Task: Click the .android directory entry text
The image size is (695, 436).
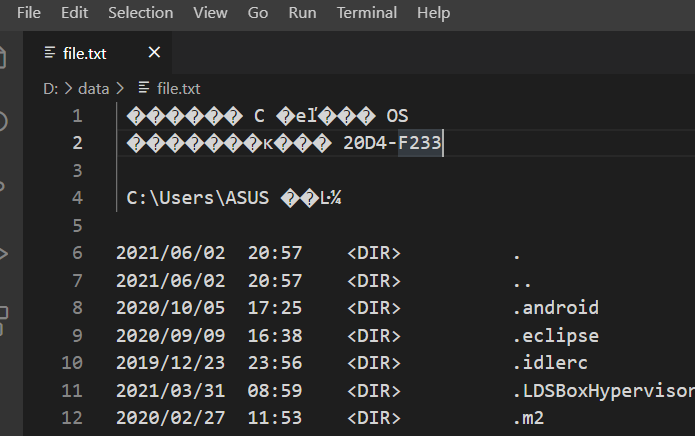Action: click(555, 307)
